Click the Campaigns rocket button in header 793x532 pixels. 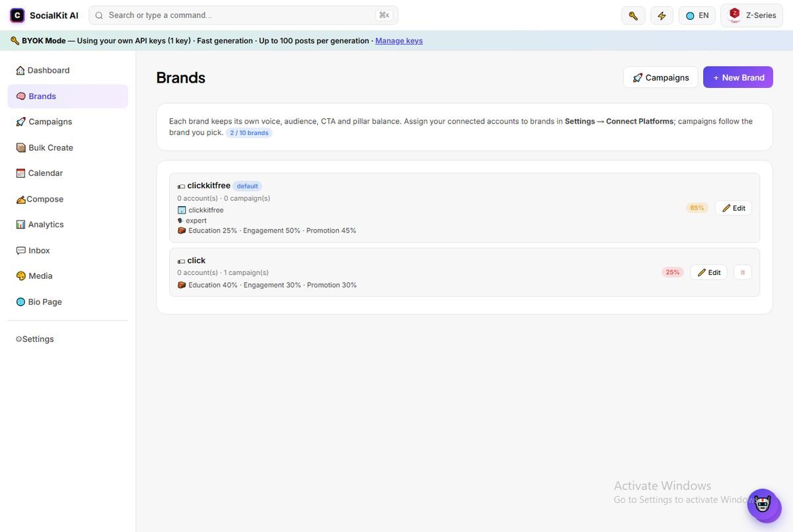pyautogui.click(x=660, y=77)
